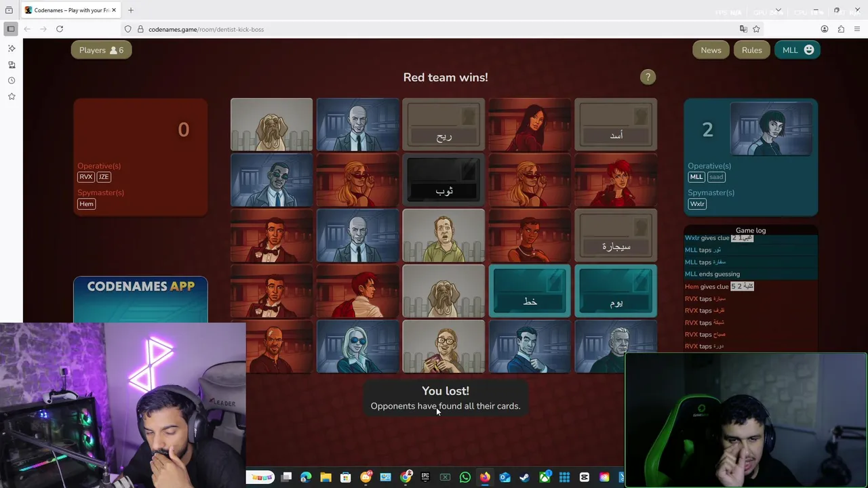The height and width of the screenshot is (488, 868).
Task: Open the Codenames App banner
Action: click(140, 300)
